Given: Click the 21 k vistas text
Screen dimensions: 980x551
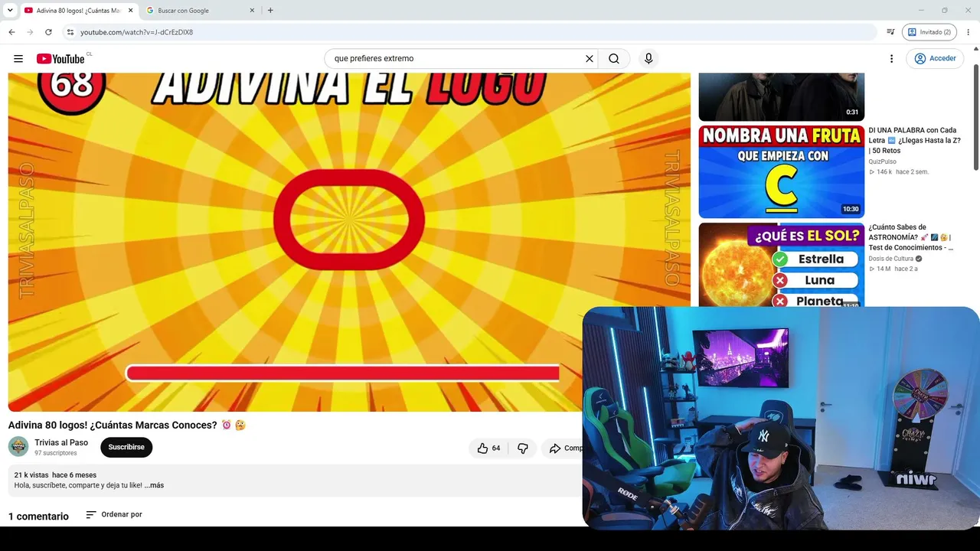Looking at the screenshot, I should (31, 475).
